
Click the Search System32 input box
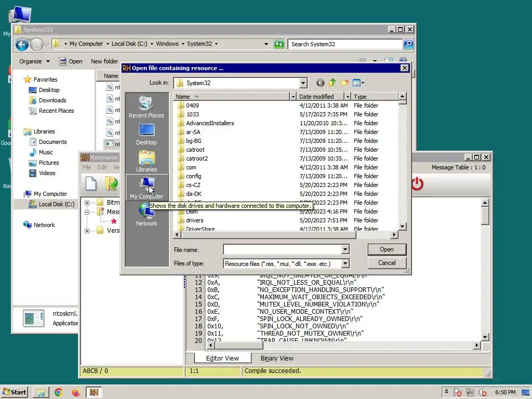(x=345, y=44)
